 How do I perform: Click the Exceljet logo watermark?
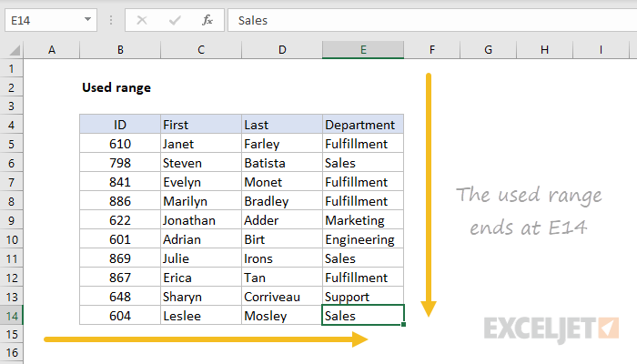tap(551, 329)
